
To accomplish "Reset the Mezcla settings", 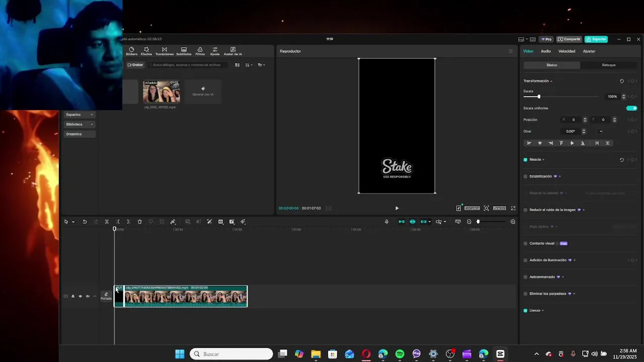I will [621, 160].
